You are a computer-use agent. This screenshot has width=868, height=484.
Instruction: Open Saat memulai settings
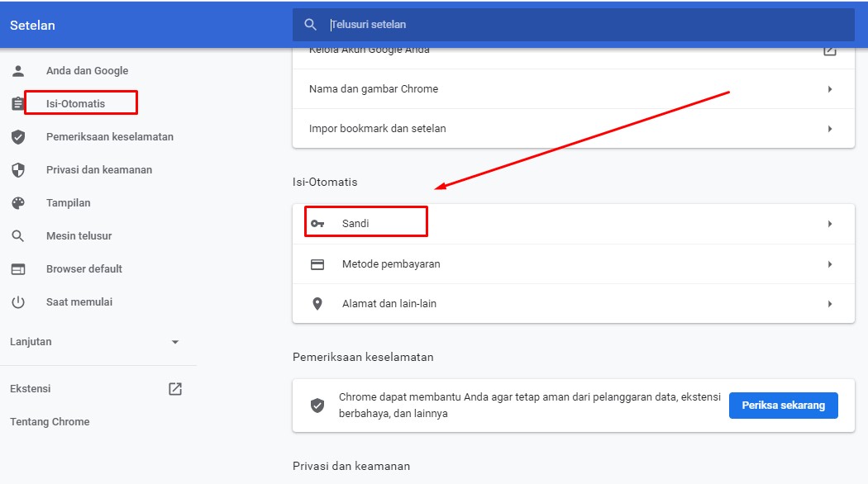tap(79, 302)
